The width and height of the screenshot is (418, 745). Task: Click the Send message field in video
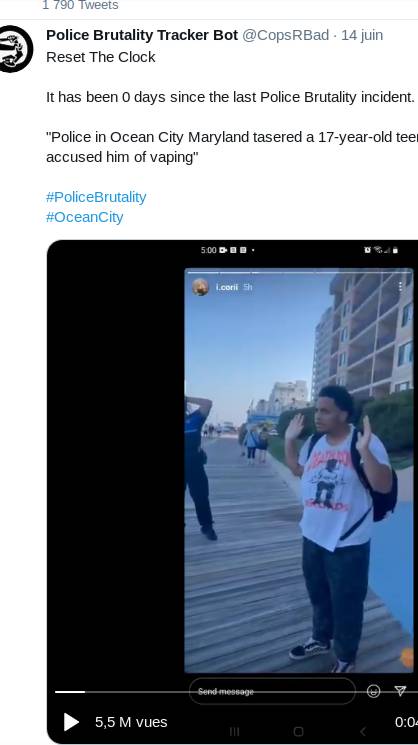coord(272,691)
